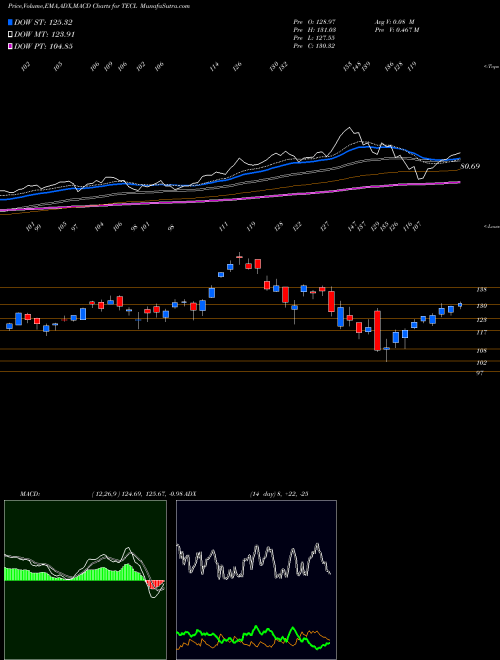Click the Pre V: 0.467 M value
500x660 pixels.
pos(396,30)
